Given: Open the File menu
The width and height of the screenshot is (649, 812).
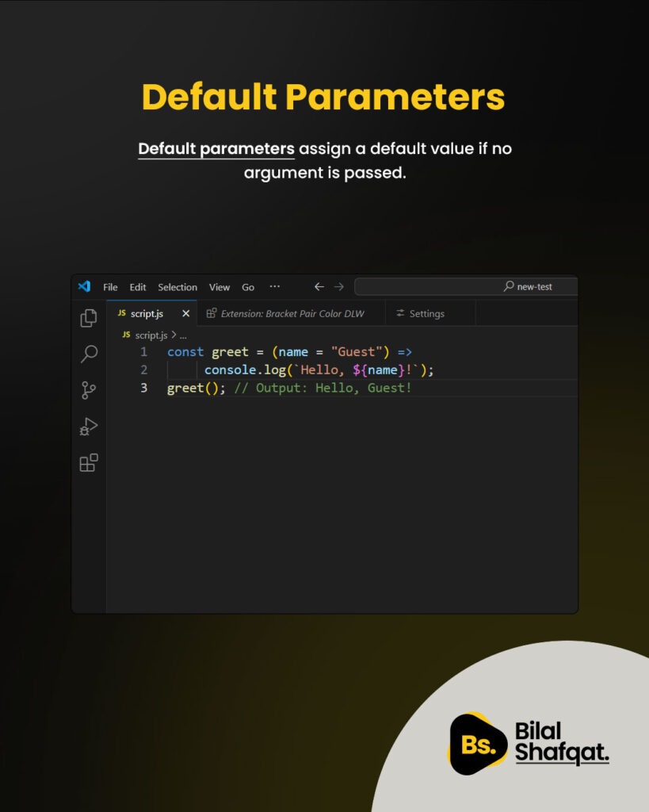Looking at the screenshot, I should [110, 287].
